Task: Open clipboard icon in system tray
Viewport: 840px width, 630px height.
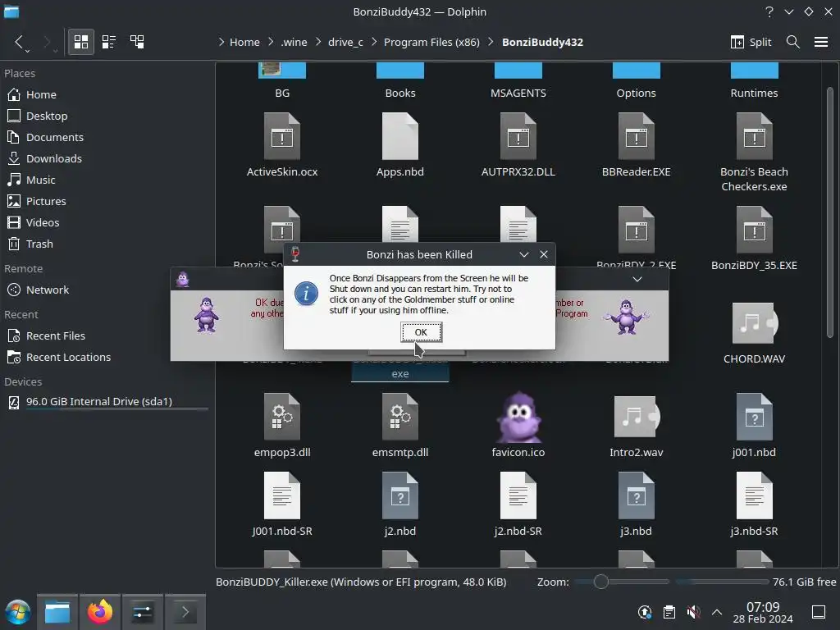Action: tap(669, 612)
